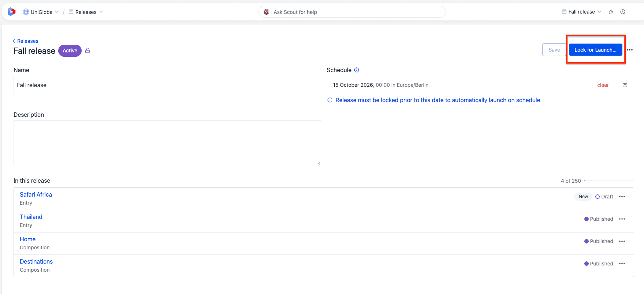The height and width of the screenshot is (294, 644).
Task: Click into the Name field
Action: (167, 85)
